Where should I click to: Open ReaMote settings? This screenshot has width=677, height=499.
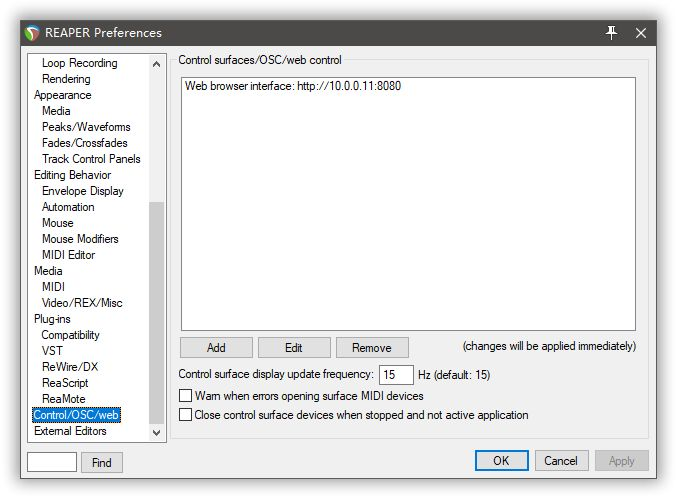63,398
